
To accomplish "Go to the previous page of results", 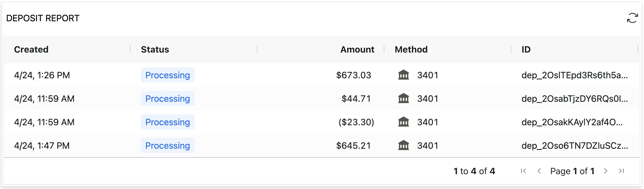I will click(539, 171).
